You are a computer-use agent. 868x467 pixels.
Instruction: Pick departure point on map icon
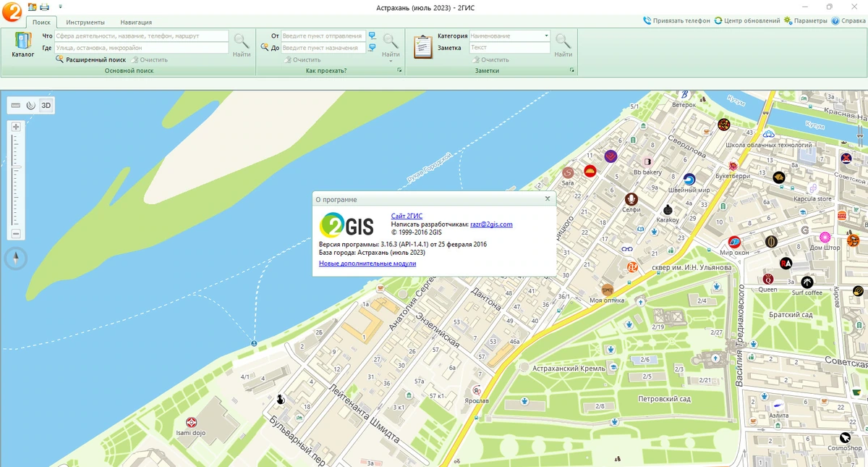coord(372,35)
